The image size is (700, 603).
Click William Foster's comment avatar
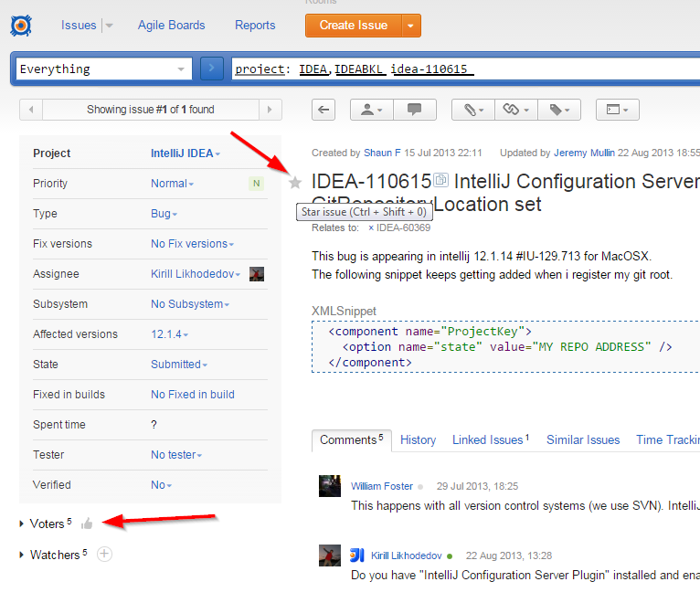click(x=330, y=486)
